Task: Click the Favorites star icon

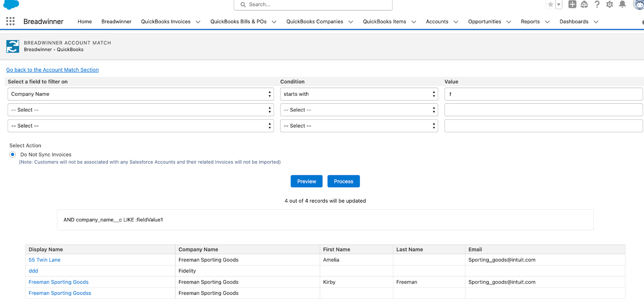Action: tap(550, 4)
